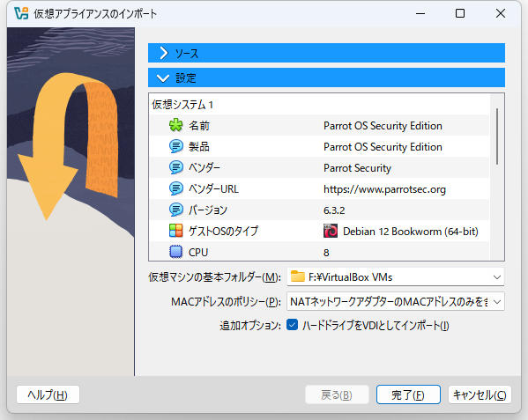Click the VirtualBox logo in the title bar
The width and height of the screenshot is (528, 420).
[21, 13]
